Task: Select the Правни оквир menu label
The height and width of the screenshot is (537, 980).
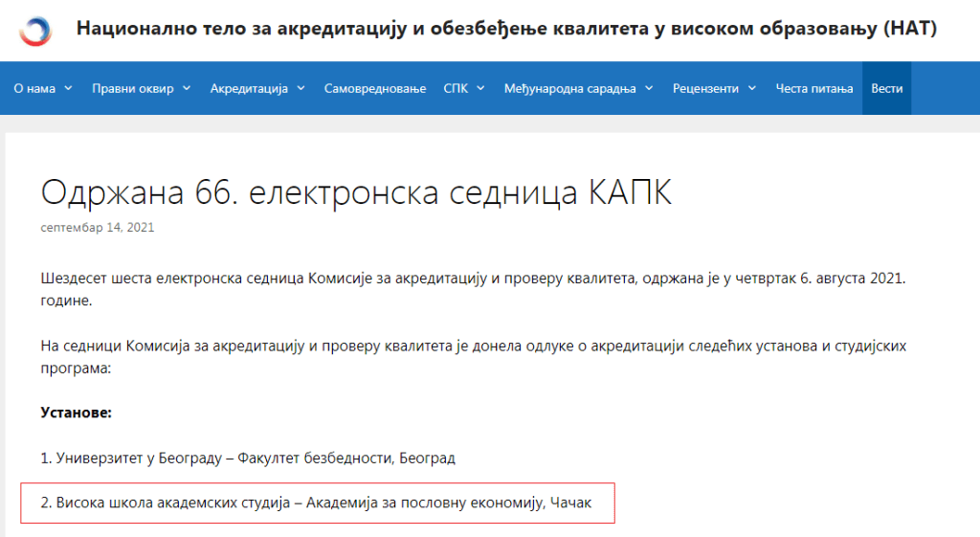Action: [133, 88]
